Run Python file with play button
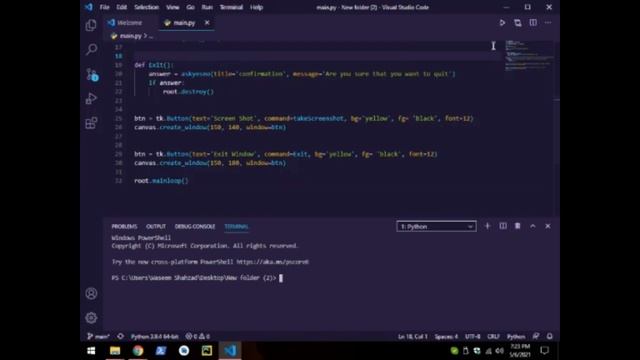 point(502,23)
